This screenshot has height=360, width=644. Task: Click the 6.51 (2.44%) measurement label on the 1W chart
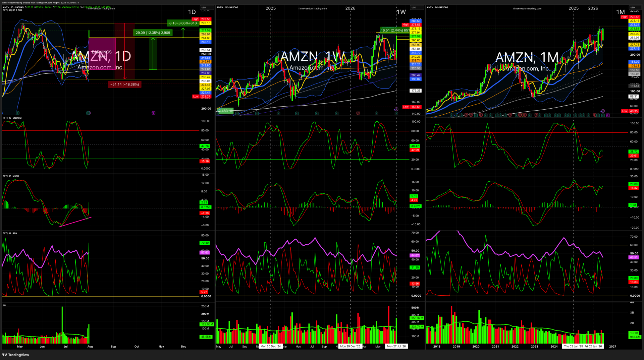(395, 30)
